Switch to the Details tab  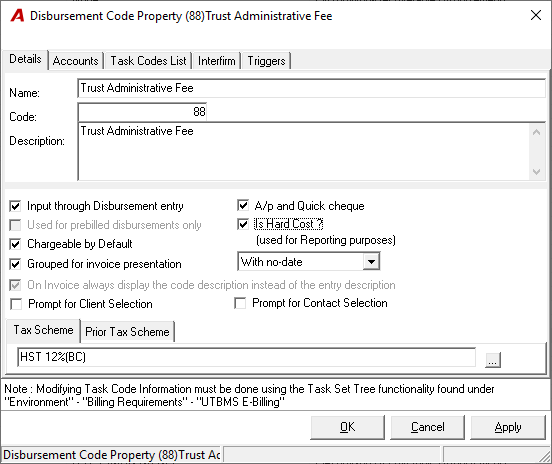25,59
